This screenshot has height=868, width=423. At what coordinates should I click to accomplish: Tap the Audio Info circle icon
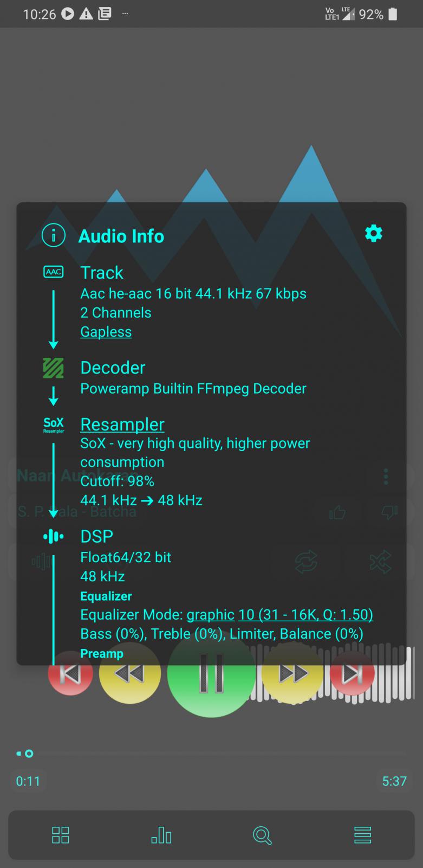click(x=54, y=235)
